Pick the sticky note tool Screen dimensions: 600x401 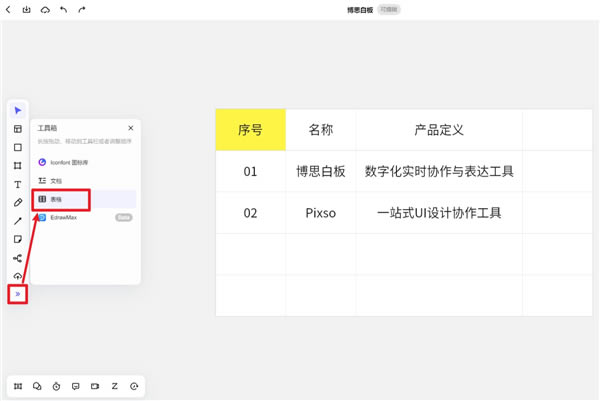pos(17,239)
